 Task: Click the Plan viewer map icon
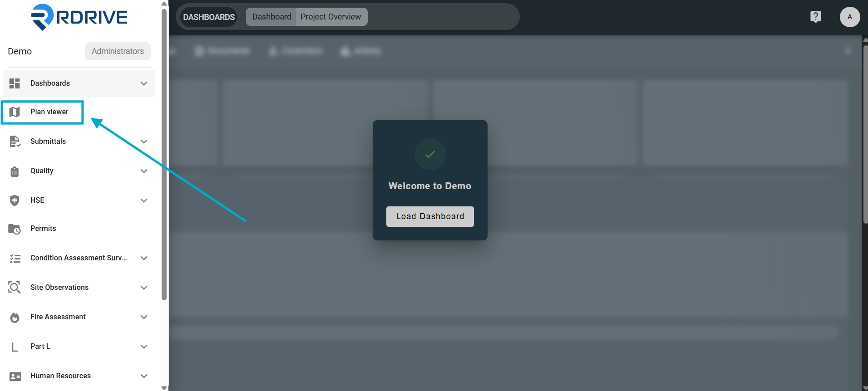(x=15, y=112)
